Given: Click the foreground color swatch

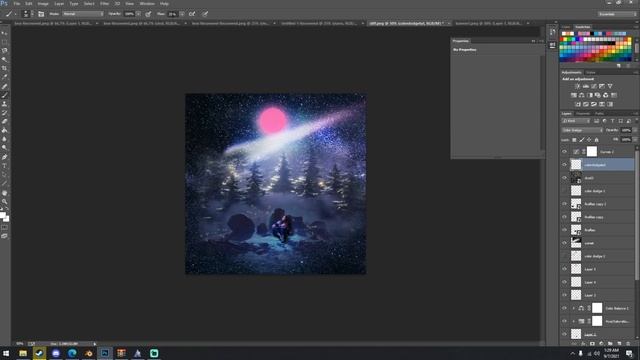Looking at the screenshot, I should pos(3,215).
